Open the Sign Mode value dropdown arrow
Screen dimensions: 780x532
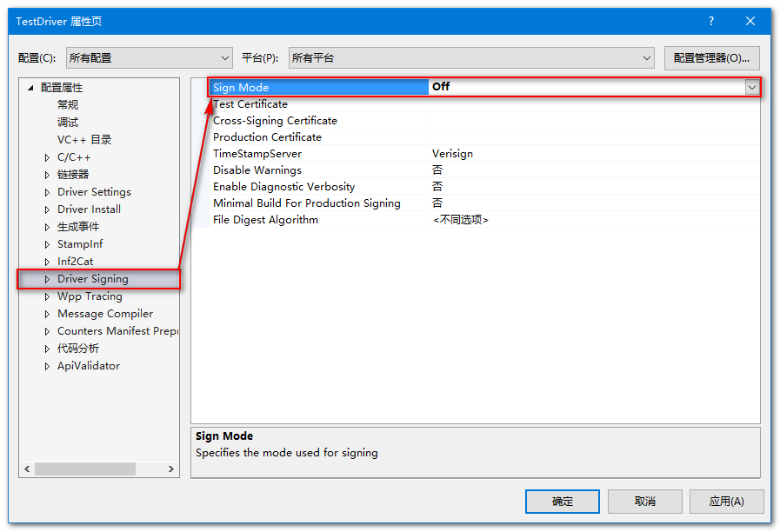751,88
